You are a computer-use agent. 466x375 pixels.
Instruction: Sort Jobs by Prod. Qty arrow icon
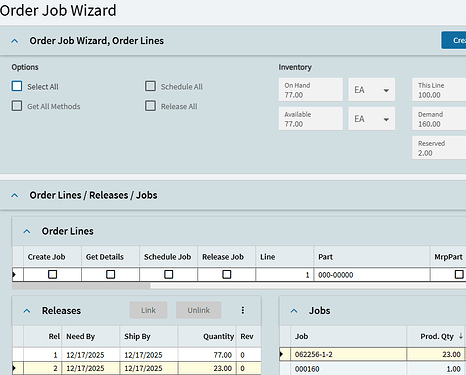pyautogui.click(x=461, y=336)
